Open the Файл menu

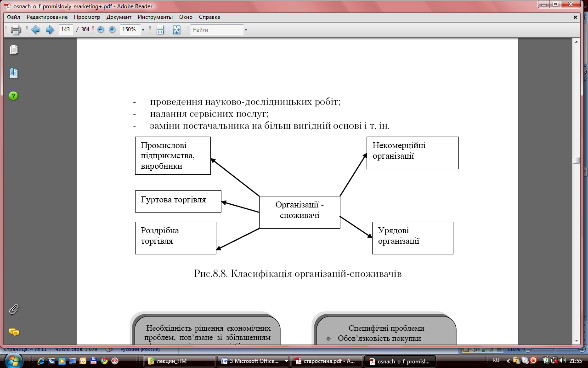tap(14, 17)
